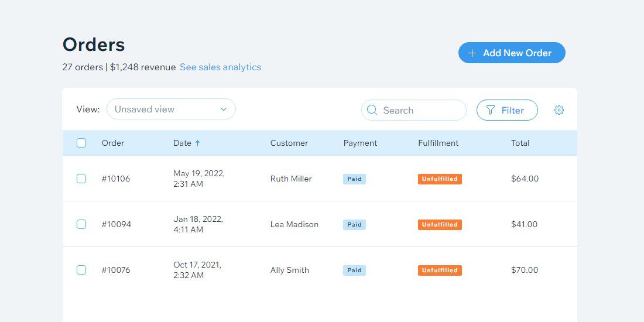Toggle the select-all orders checkbox

click(x=81, y=143)
